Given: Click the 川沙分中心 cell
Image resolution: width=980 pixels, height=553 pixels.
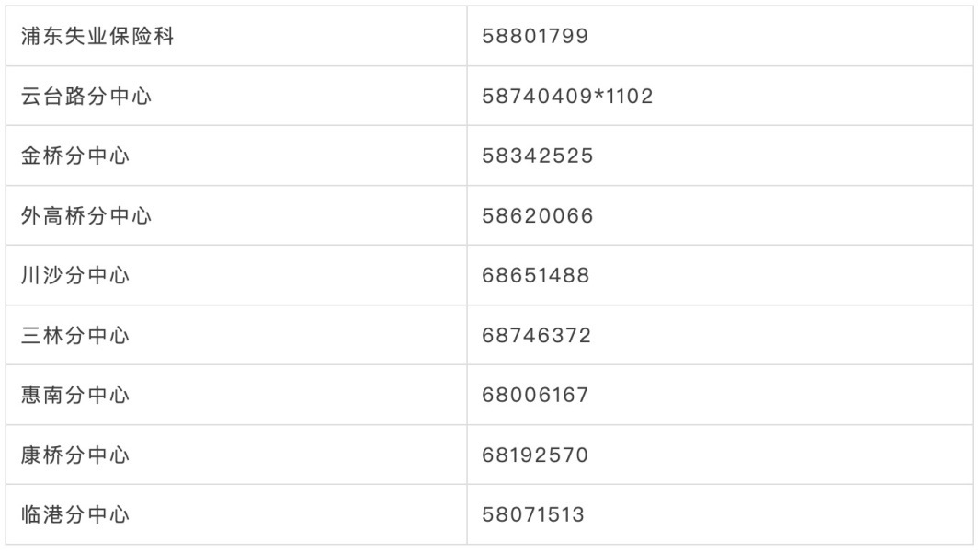Looking at the screenshot, I should click(x=236, y=275).
